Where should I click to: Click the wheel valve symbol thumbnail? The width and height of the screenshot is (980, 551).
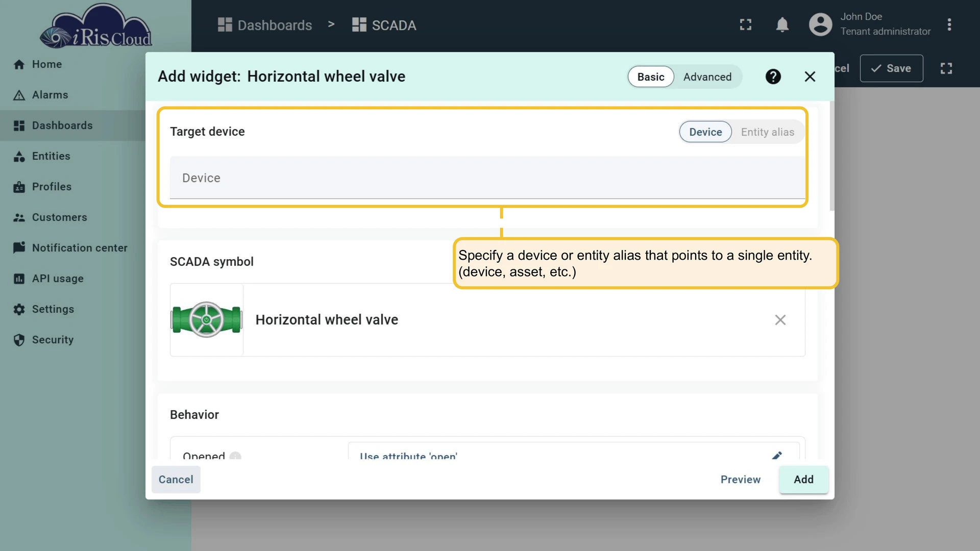click(206, 320)
